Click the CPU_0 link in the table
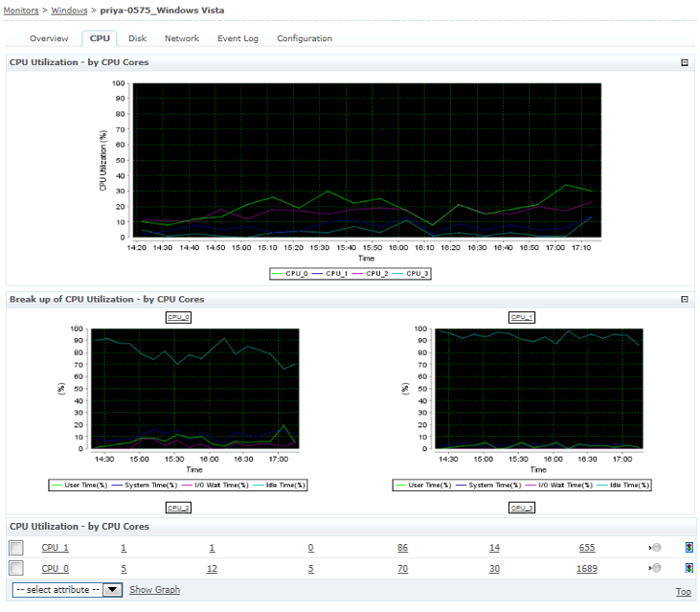The image size is (700, 612). [56, 569]
